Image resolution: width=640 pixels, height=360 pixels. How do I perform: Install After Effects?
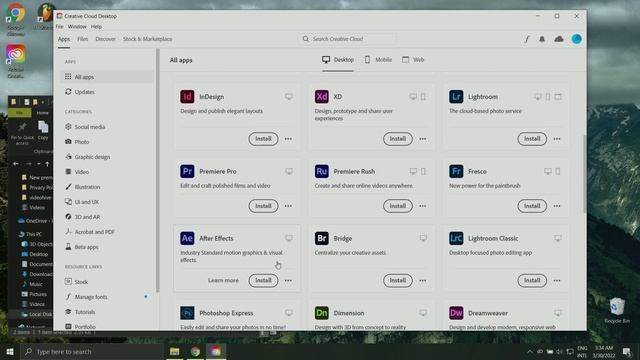pos(263,280)
